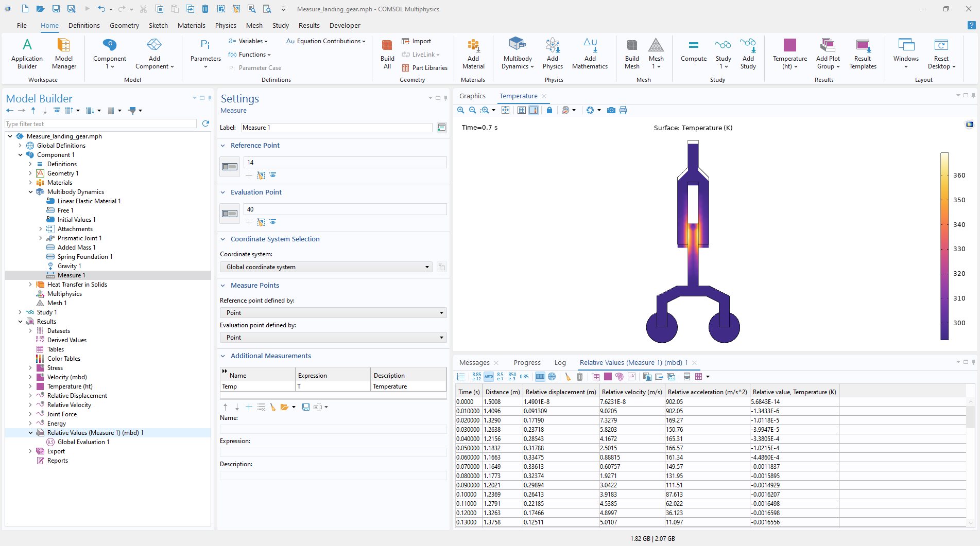Clear the table with the broom icon
Screen dimensions: 980x546
pos(568,377)
